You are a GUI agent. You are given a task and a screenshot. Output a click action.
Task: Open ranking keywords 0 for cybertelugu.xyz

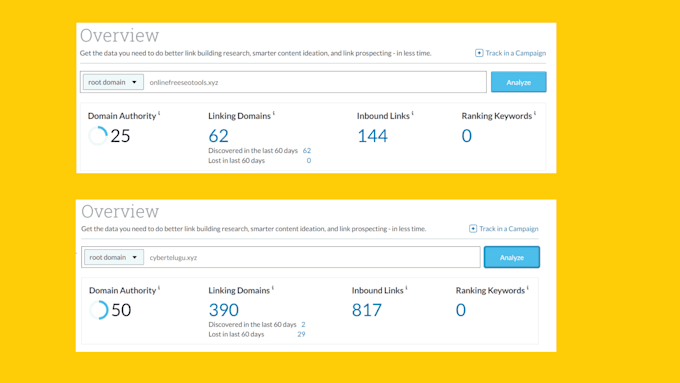(461, 310)
